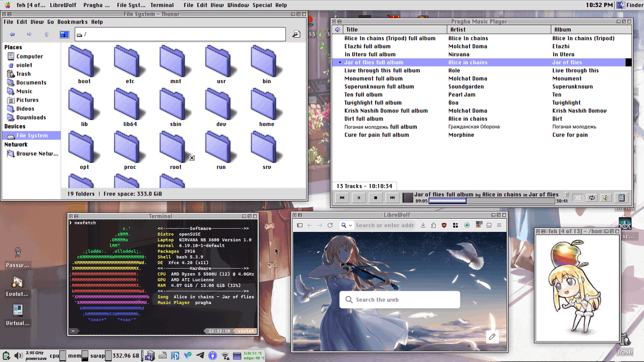
Task: Open LibreWolf downloads icon
Action: coord(423,225)
